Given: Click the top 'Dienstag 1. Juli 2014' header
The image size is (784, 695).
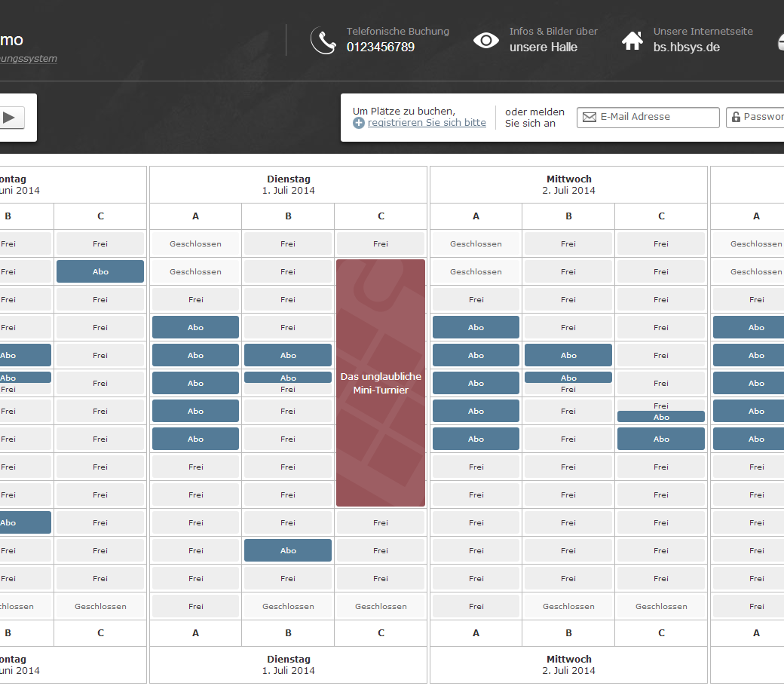Looking at the screenshot, I should click(x=289, y=185).
